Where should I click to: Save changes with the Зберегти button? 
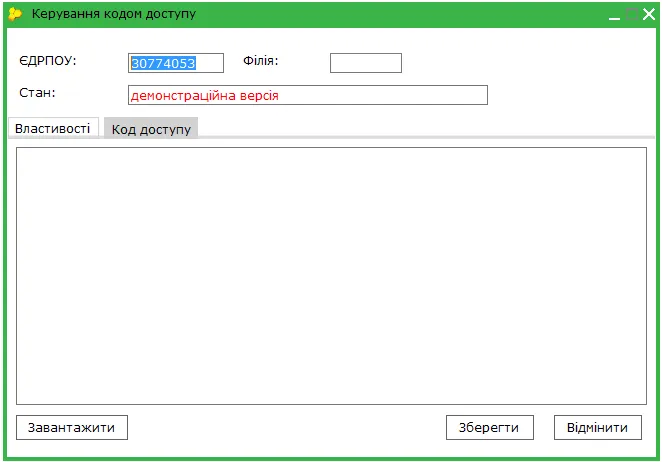(x=490, y=427)
